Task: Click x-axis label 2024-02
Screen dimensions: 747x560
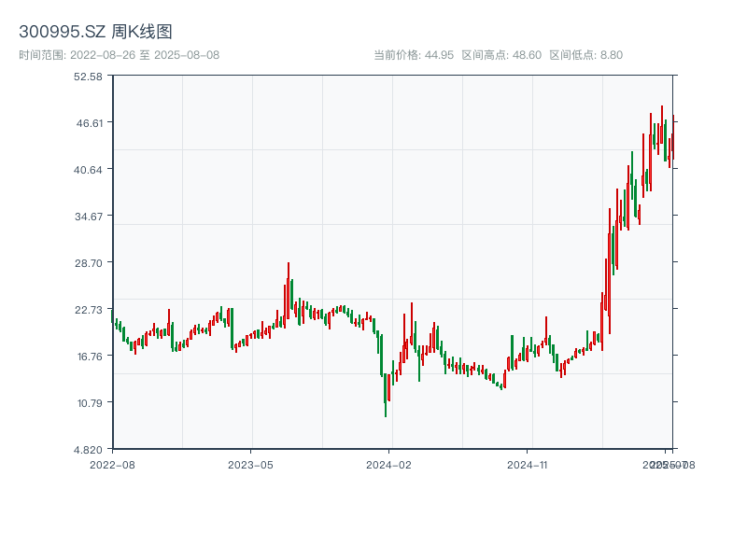Action: 388,465
